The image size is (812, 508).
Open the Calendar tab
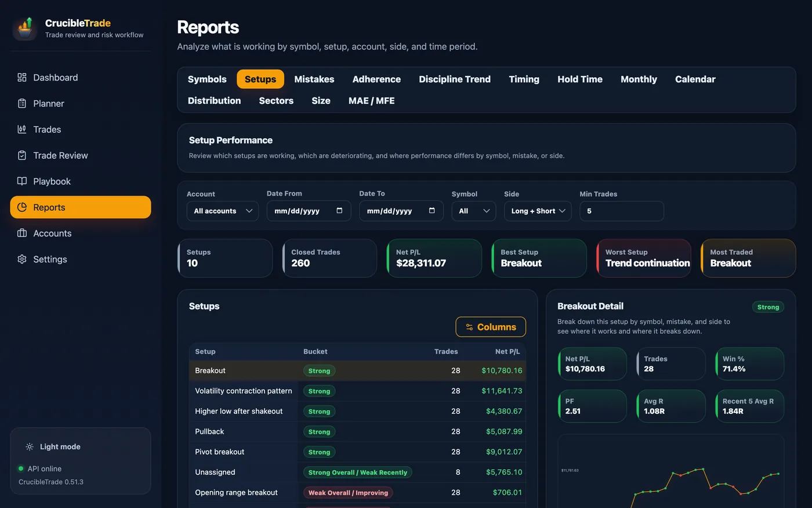[695, 79]
